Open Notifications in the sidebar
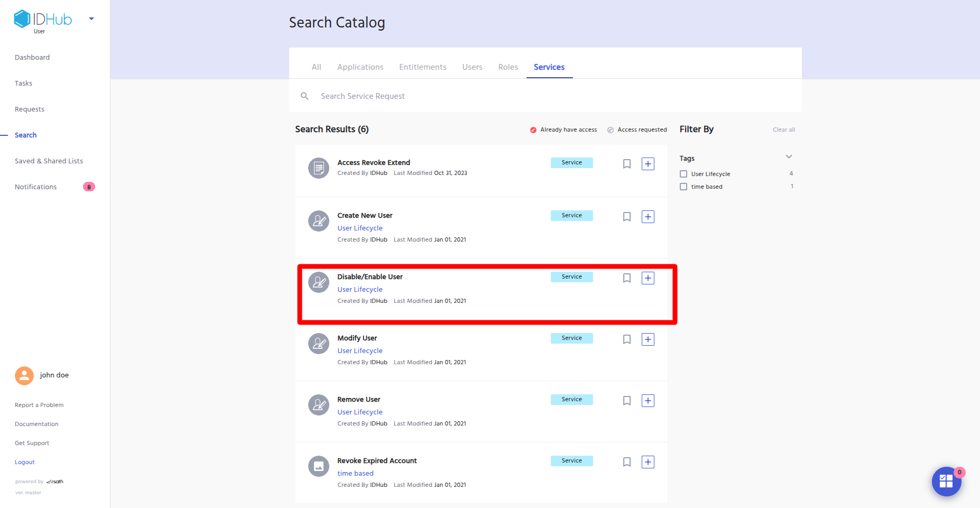Screen dimensions: 980x508 click(35, 187)
